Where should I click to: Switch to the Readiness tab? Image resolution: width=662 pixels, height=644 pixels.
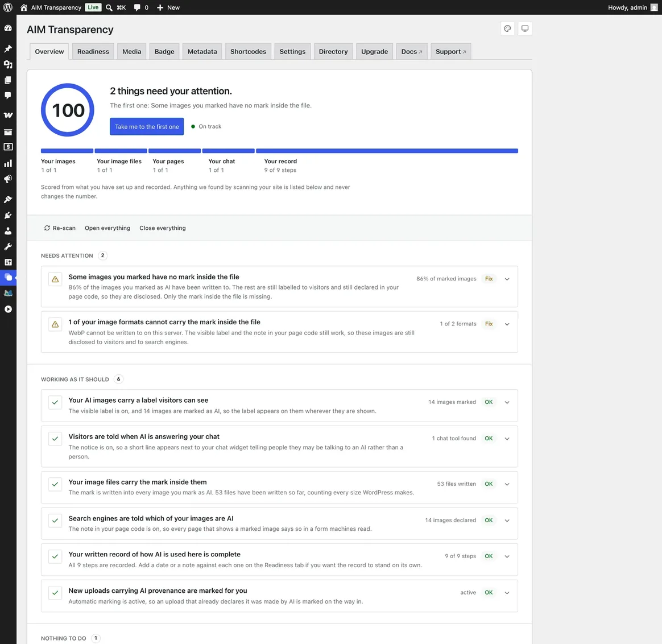[93, 52]
